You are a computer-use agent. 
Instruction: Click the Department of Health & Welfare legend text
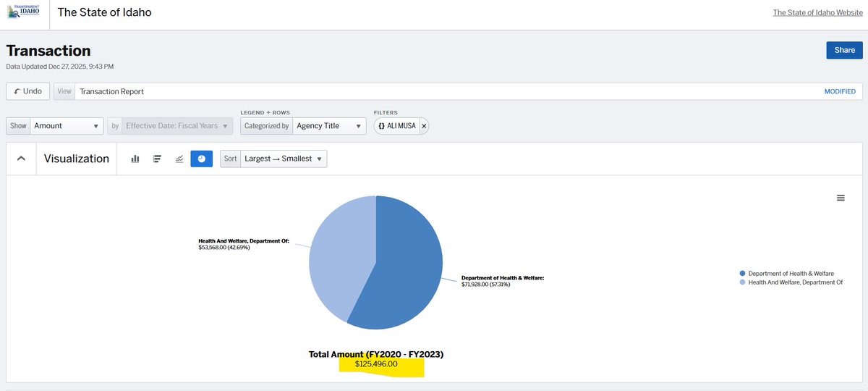pyautogui.click(x=791, y=274)
